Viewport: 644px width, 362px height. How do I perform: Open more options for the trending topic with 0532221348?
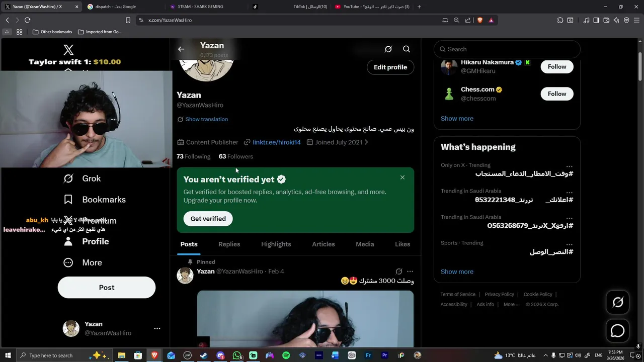[x=569, y=193]
